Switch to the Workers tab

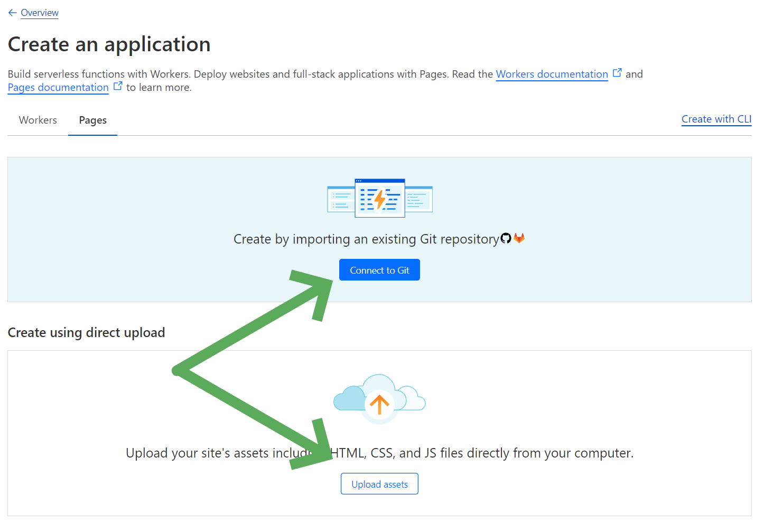click(x=38, y=120)
